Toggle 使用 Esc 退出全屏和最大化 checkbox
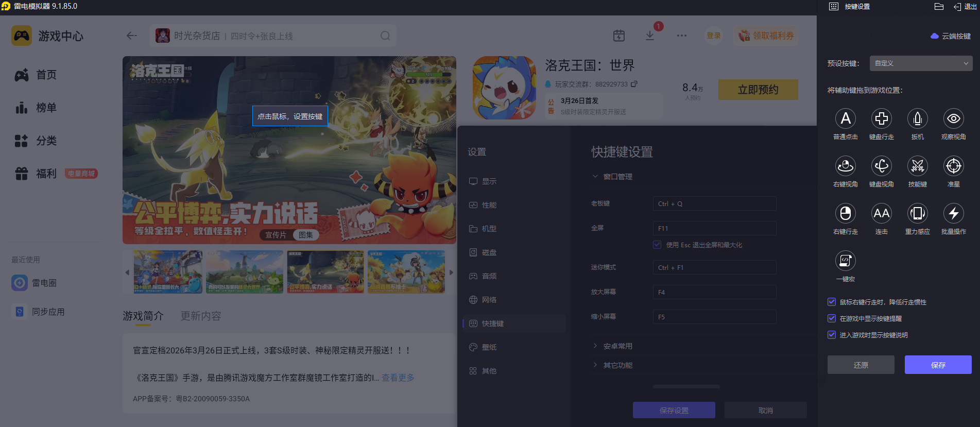 click(657, 245)
